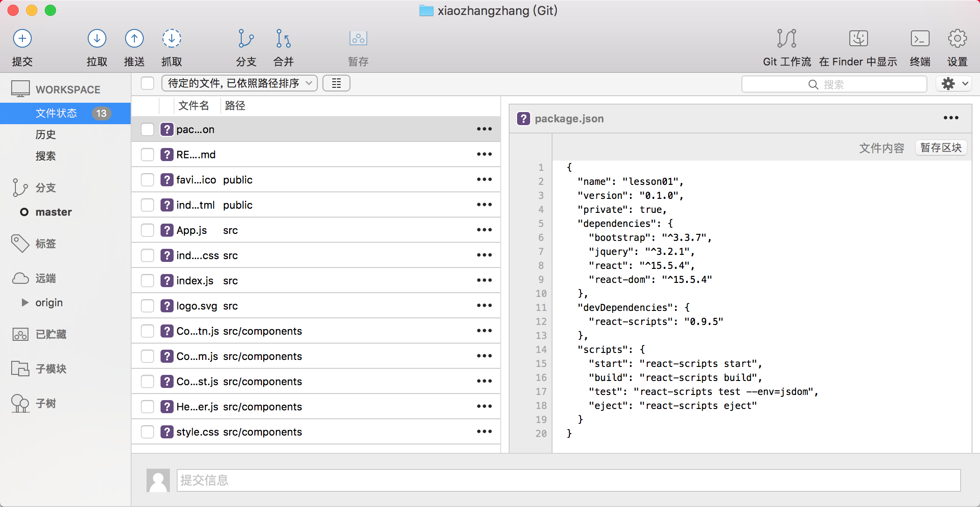Click the master branch in sidebar

point(53,212)
